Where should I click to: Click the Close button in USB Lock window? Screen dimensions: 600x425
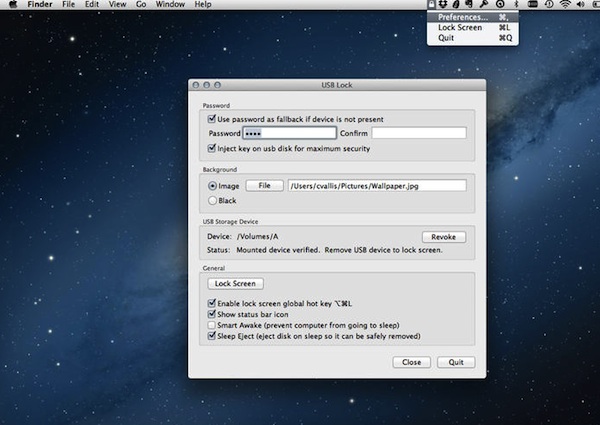tap(411, 362)
